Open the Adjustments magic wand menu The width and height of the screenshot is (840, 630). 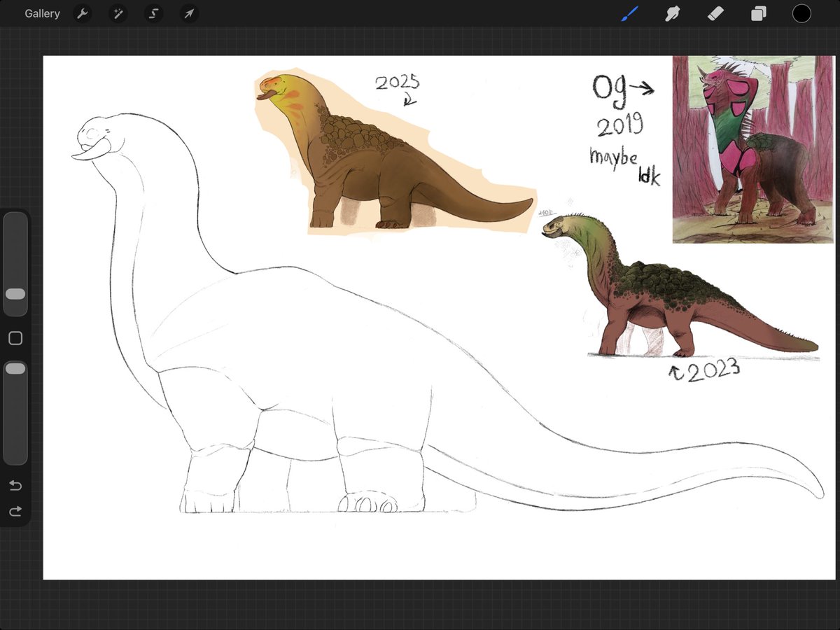118,13
